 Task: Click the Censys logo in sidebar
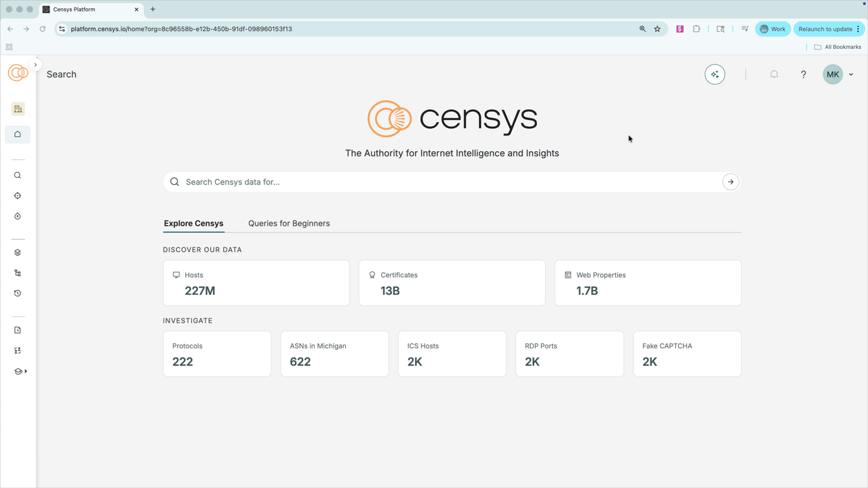pos(18,72)
